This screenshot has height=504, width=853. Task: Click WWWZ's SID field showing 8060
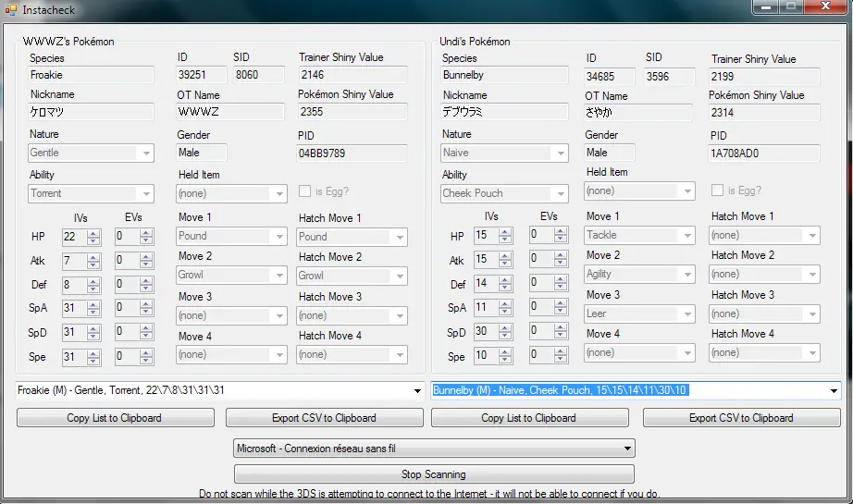[259, 75]
